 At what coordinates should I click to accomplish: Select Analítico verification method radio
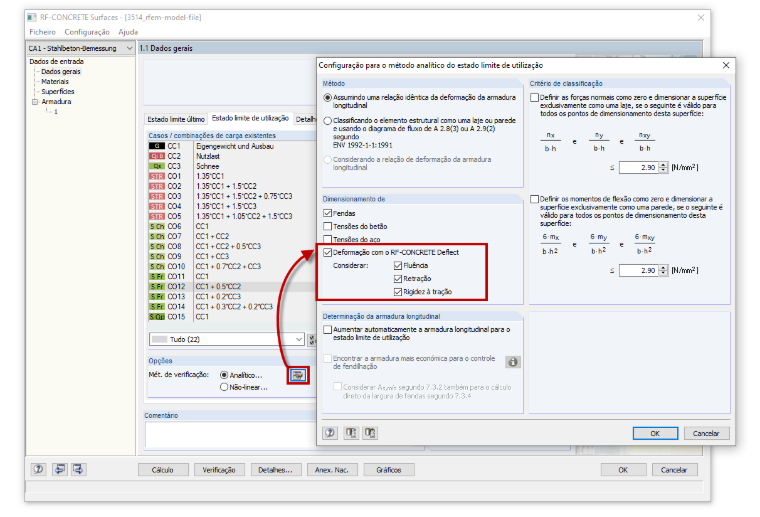224,375
